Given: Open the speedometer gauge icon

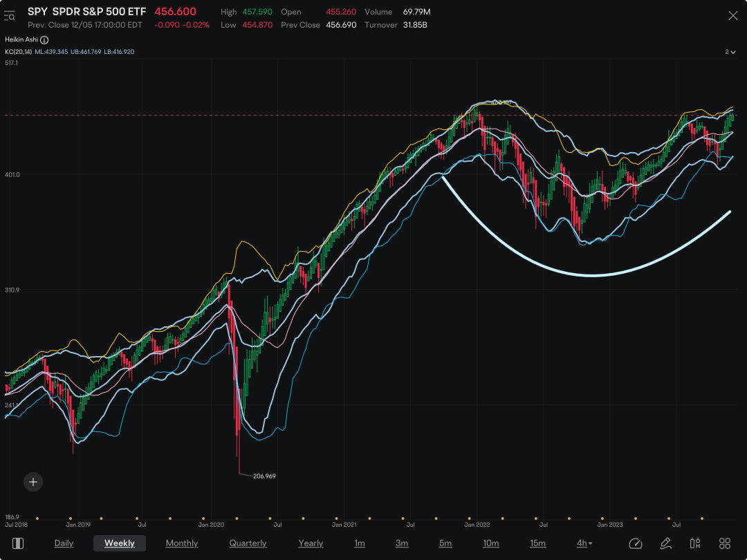Looking at the screenshot, I should (x=636, y=543).
